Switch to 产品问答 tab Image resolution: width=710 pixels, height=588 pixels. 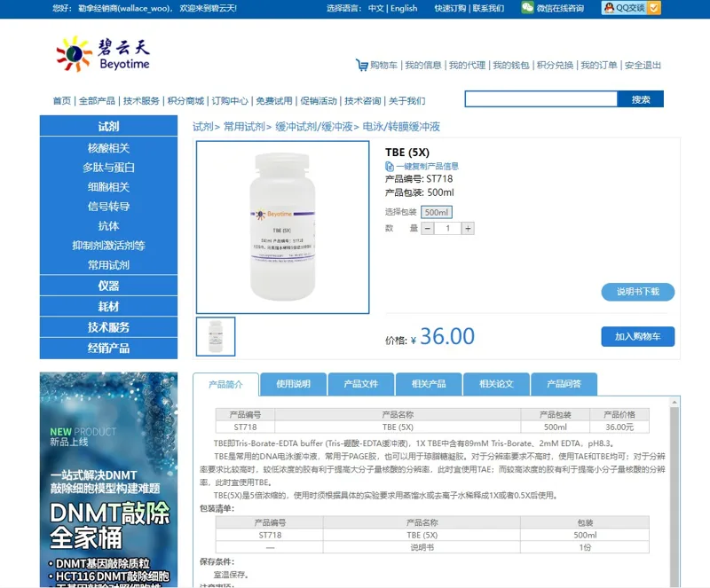point(564,384)
